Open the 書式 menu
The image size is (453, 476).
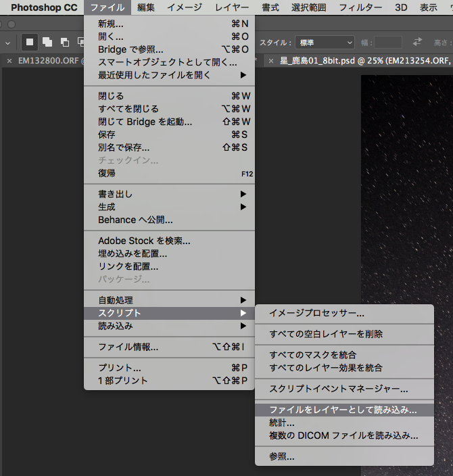point(270,7)
